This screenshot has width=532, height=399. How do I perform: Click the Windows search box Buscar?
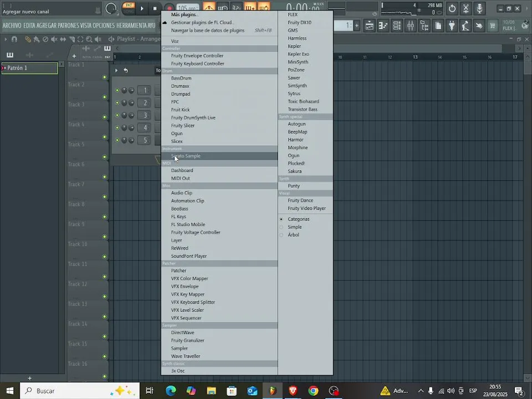coord(80,391)
